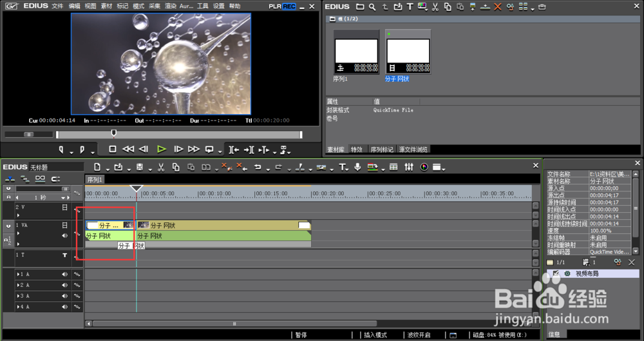The image size is (644, 341).
Task: Open the audio mixer icon
Action: tap(409, 167)
